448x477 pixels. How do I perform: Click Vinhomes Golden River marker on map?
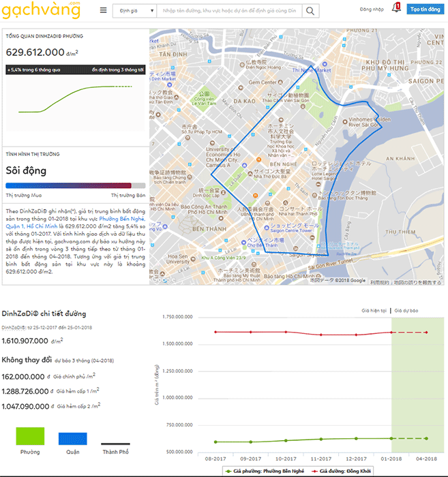345,122
